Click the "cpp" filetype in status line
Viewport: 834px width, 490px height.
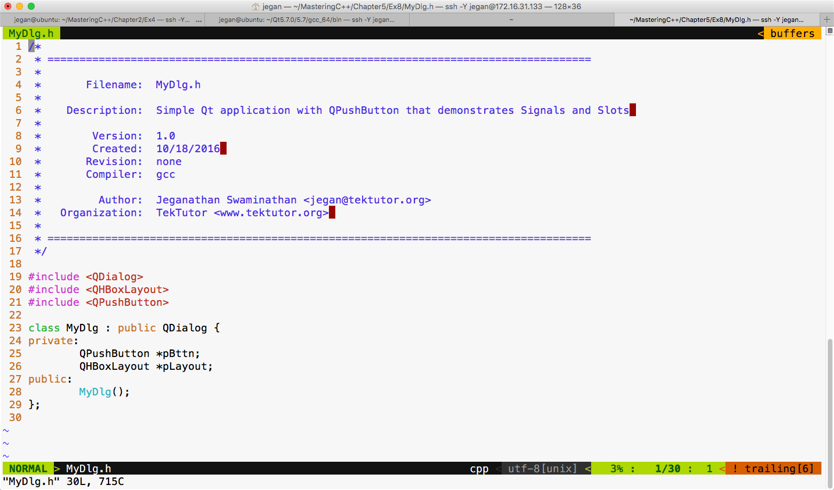[479, 468]
